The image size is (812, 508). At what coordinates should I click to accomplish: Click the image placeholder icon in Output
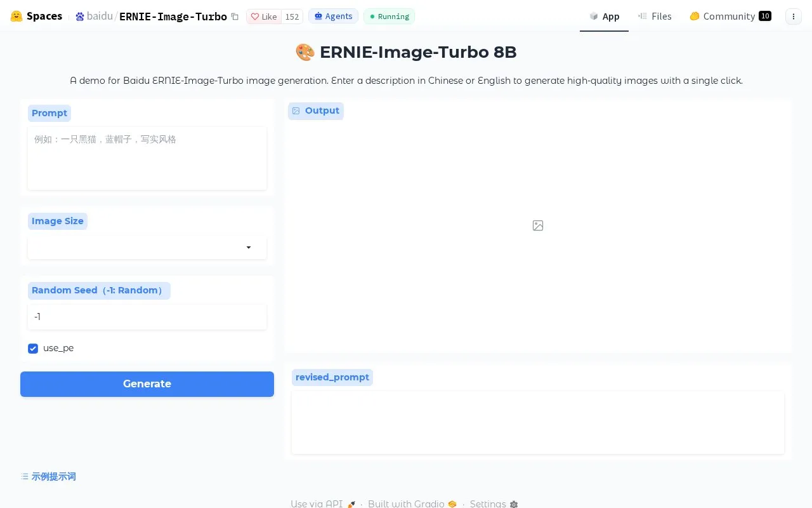coord(538,225)
